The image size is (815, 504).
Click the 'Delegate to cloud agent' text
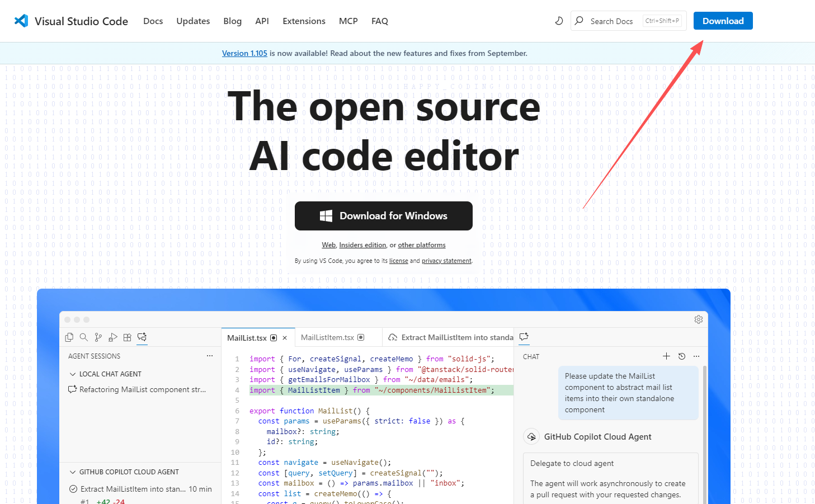click(572, 463)
